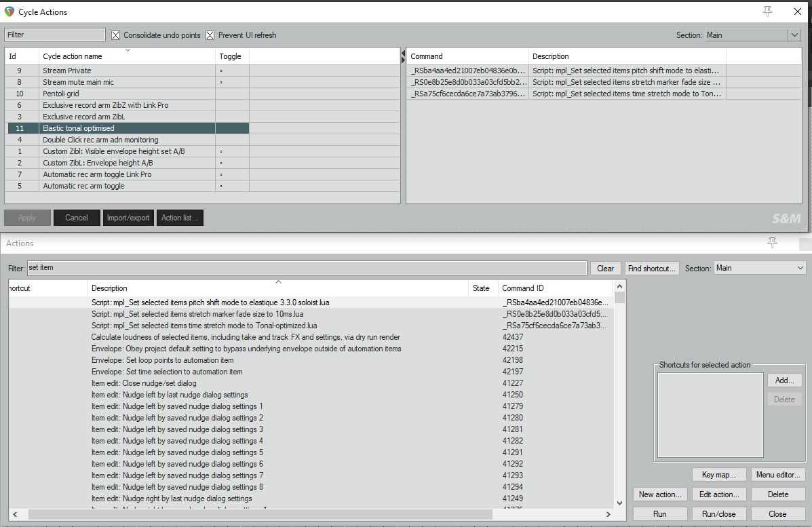Clear the actions filter
This screenshot has height=527, width=812.
point(605,268)
